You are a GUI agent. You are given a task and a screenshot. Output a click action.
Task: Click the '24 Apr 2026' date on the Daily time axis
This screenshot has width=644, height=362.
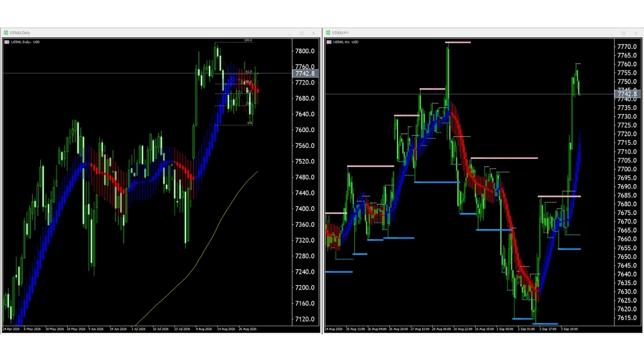(x=11, y=329)
